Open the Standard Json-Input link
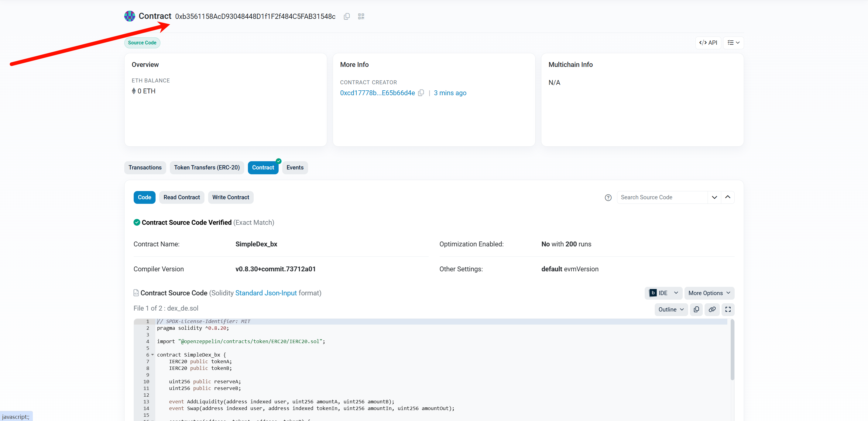The height and width of the screenshot is (421, 868). 266,293
